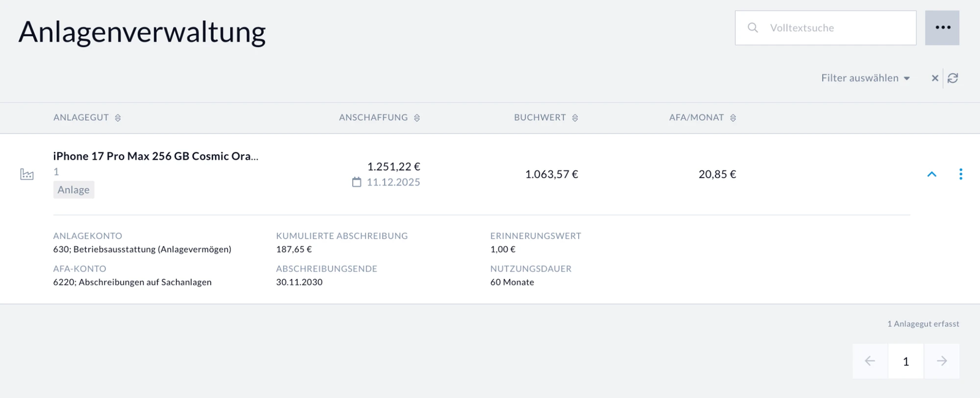
Task: Go to next page arrow
Action: [x=942, y=361]
